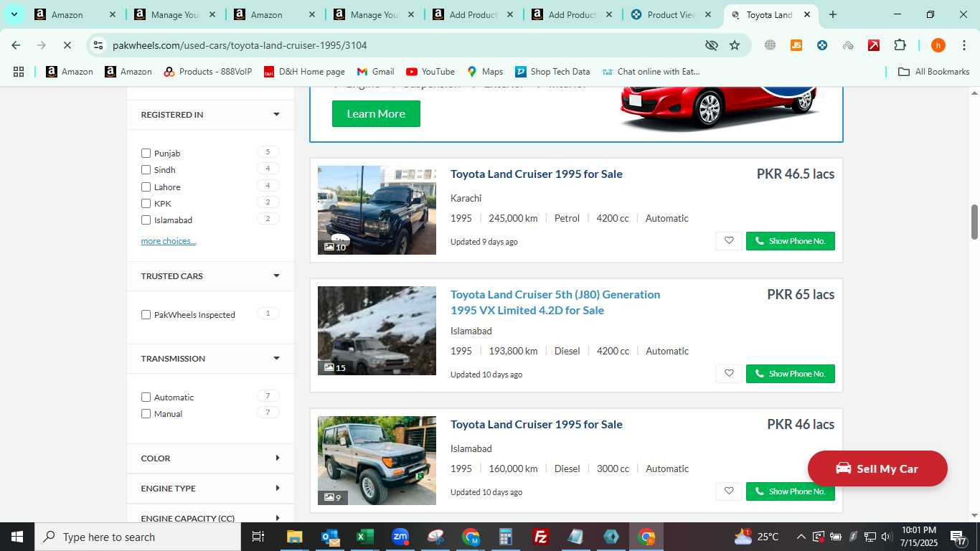The height and width of the screenshot is (551, 980).
Task: Open All Bookmarks folder
Action: (934, 72)
